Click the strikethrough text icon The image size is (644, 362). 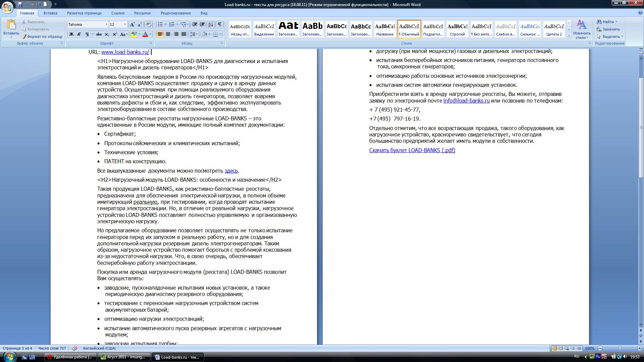click(x=99, y=34)
